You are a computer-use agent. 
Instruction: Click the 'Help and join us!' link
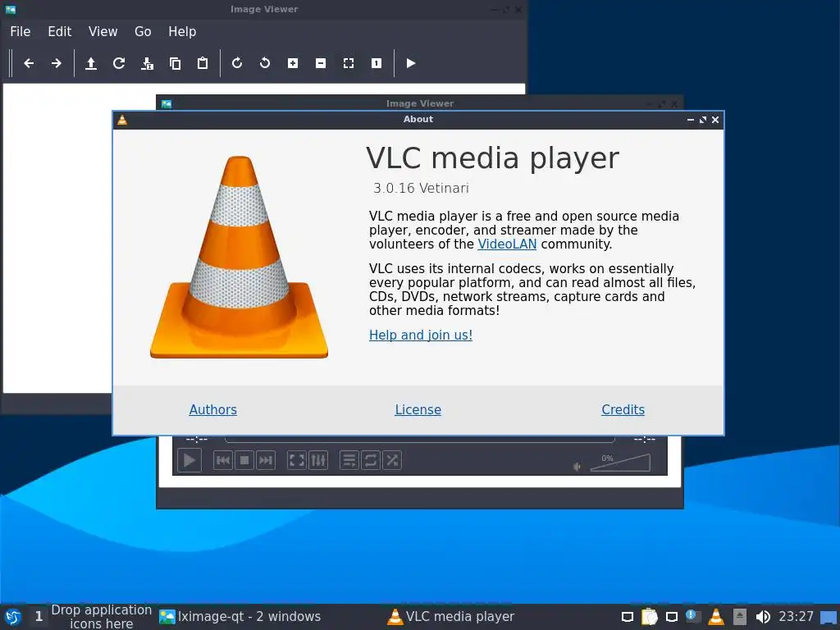pos(421,336)
